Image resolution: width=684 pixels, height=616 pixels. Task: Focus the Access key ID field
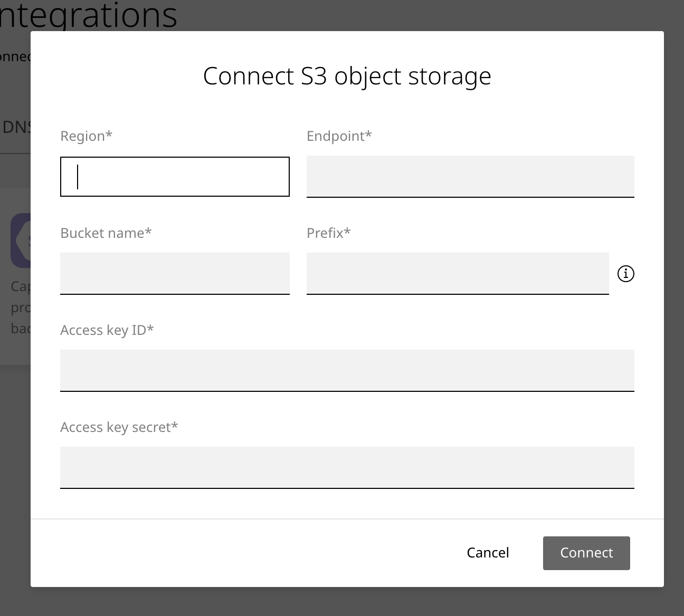point(347,370)
